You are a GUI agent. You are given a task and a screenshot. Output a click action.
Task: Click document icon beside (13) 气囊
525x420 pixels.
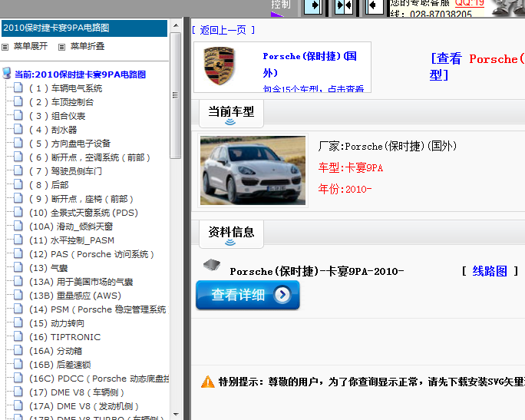point(18,267)
